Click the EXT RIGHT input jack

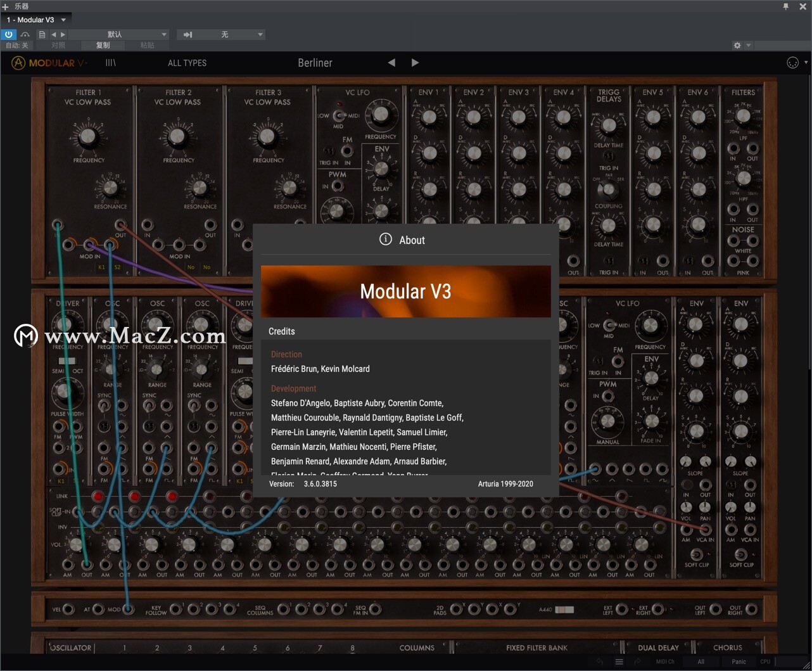[x=658, y=610]
